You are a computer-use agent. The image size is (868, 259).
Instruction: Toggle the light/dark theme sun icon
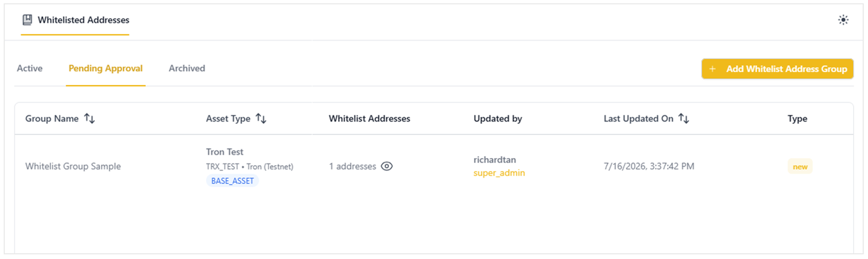(843, 20)
